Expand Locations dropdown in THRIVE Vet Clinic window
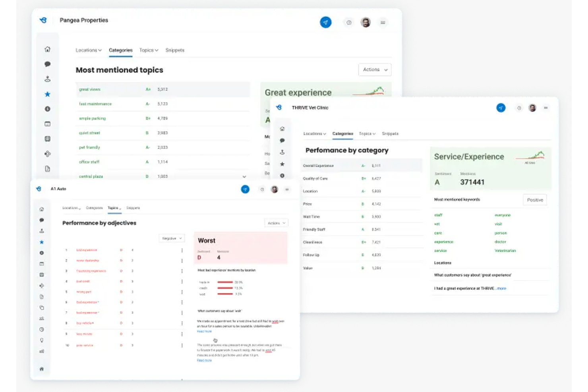 (315, 134)
